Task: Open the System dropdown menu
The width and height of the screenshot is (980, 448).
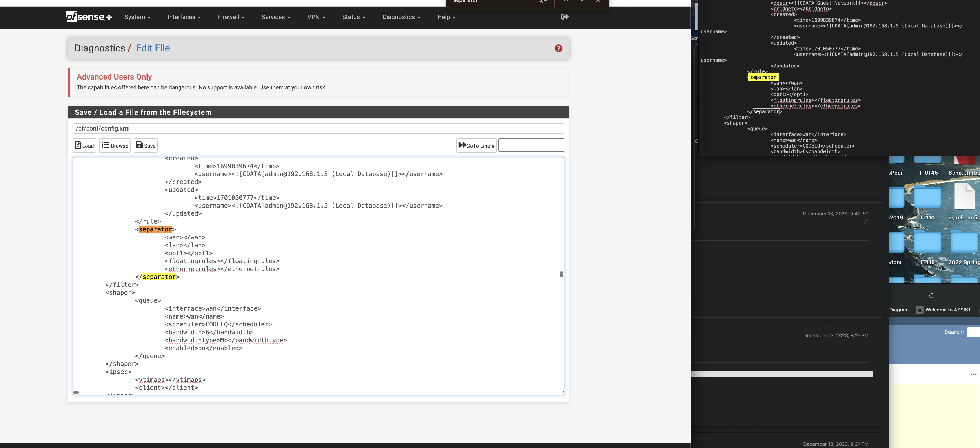Action: click(x=137, y=17)
